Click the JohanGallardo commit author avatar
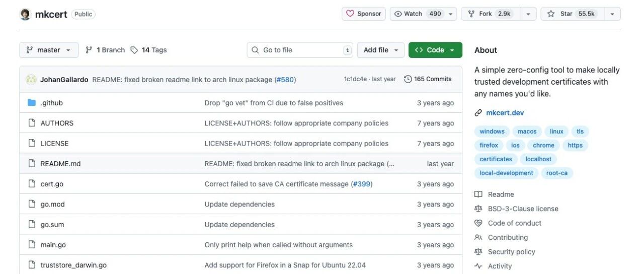The width and height of the screenshot is (644, 274). coord(31,80)
